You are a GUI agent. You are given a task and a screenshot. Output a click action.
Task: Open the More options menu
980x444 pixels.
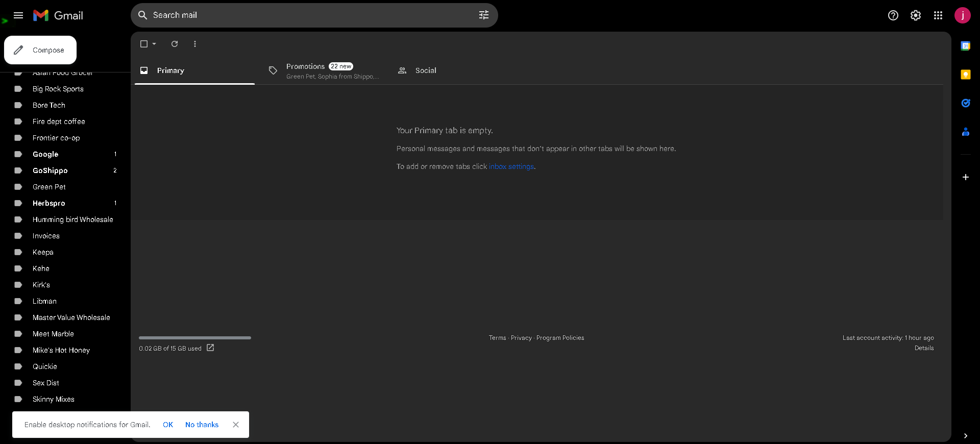pyautogui.click(x=195, y=44)
